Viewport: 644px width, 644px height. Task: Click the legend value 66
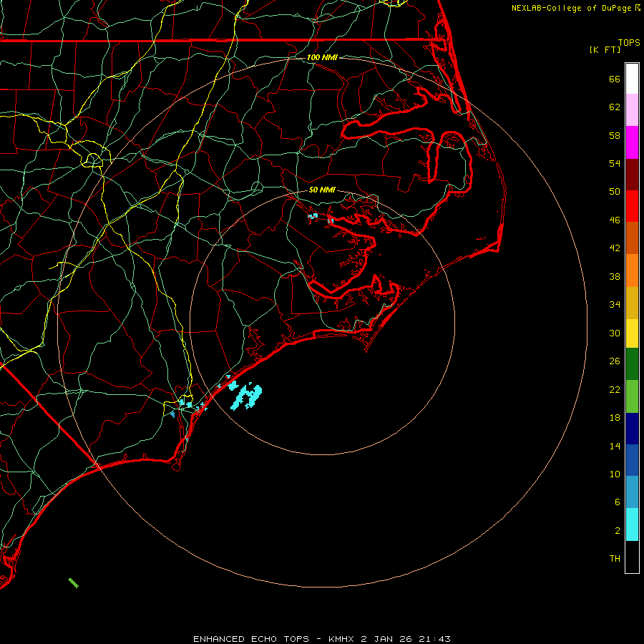tap(615, 79)
